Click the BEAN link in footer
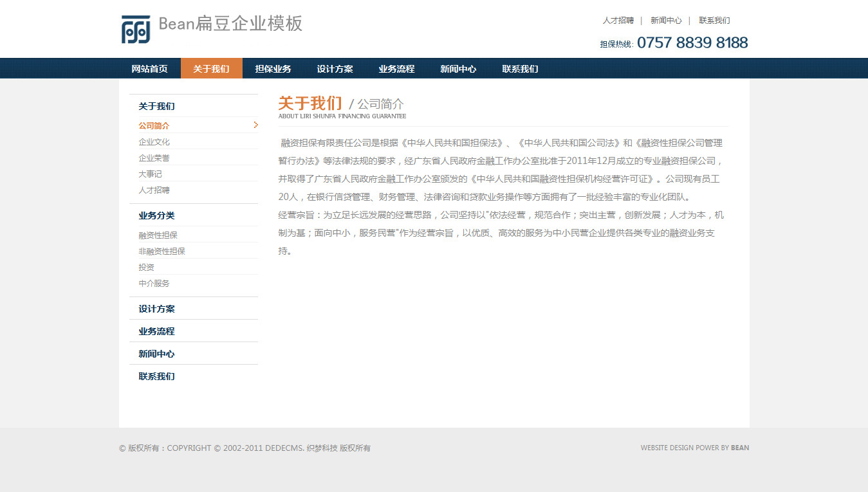The image size is (868, 492). click(740, 448)
